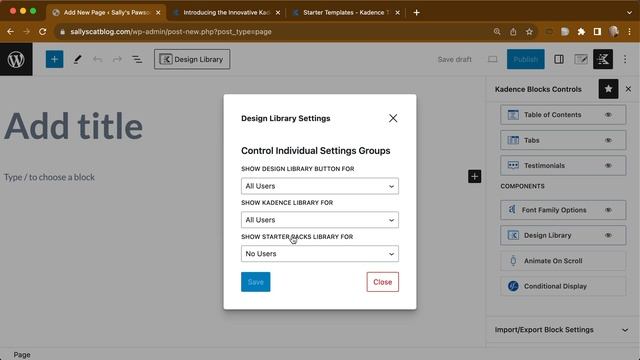Select the pencil Tools icon
640x360 pixels.
pos(77,60)
